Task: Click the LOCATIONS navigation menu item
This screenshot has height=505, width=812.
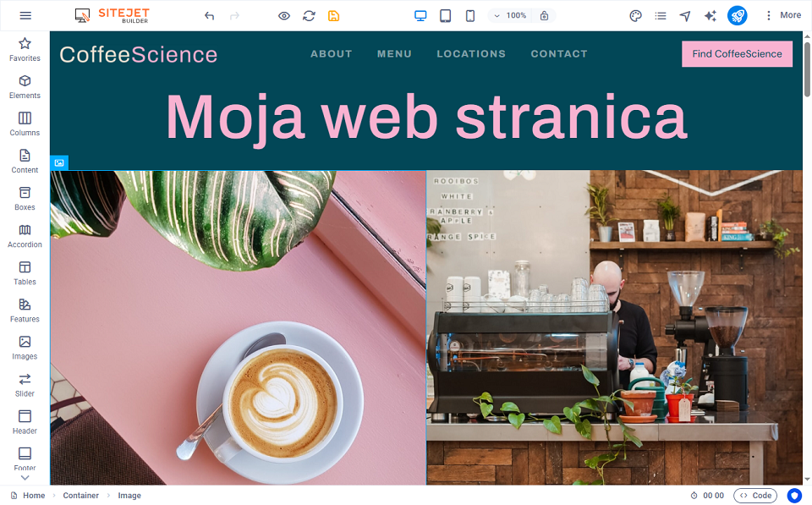Action: pyautogui.click(x=471, y=54)
